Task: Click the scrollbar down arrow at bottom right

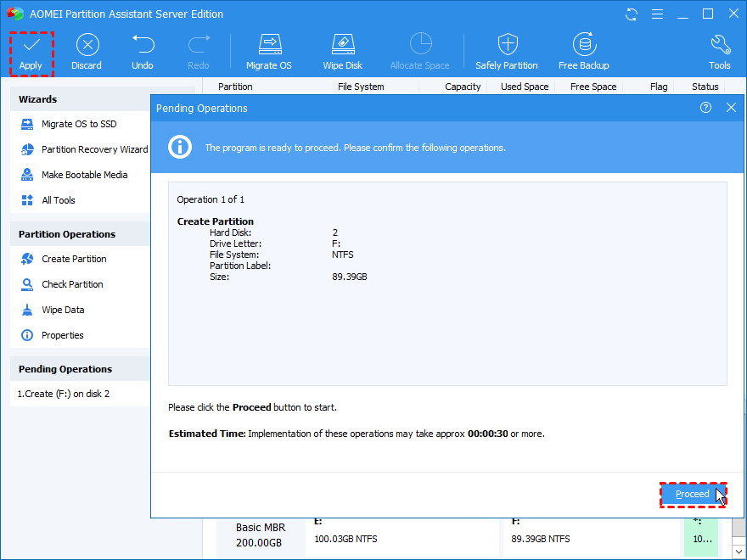Action: [739, 552]
